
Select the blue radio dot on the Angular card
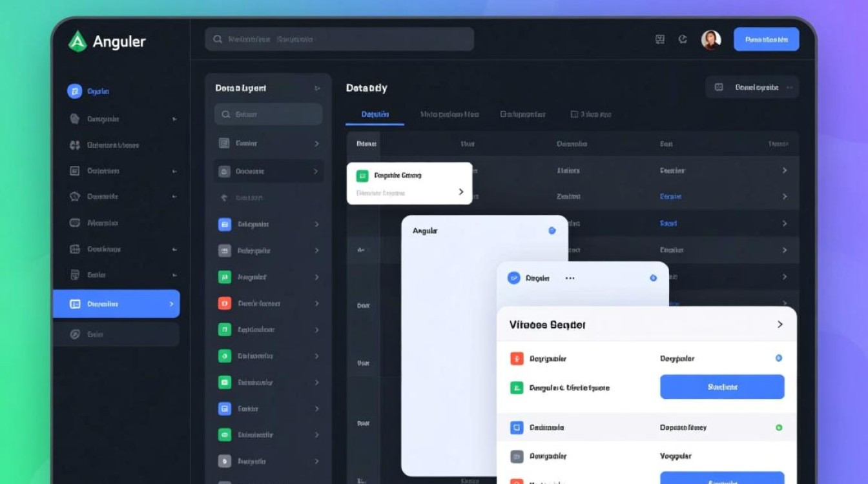tap(552, 230)
